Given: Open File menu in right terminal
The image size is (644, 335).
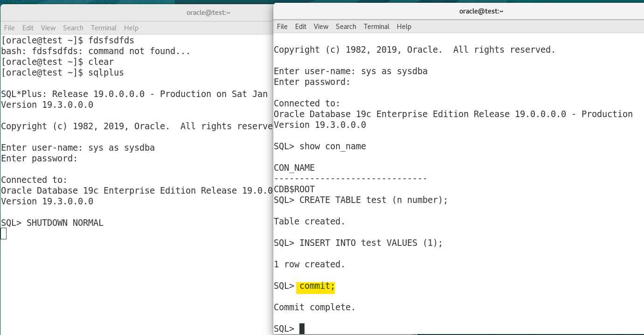Looking at the screenshot, I should [x=282, y=27].
